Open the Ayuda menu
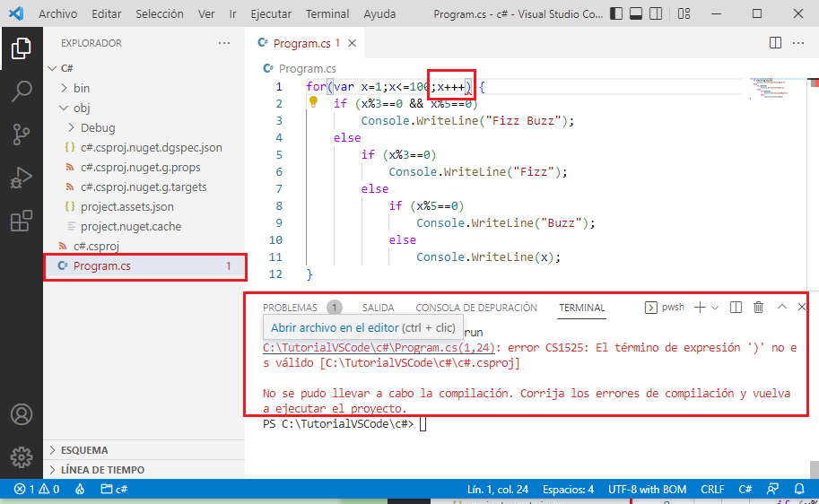This screenshot has height=504, width=819. coord(379,14)
